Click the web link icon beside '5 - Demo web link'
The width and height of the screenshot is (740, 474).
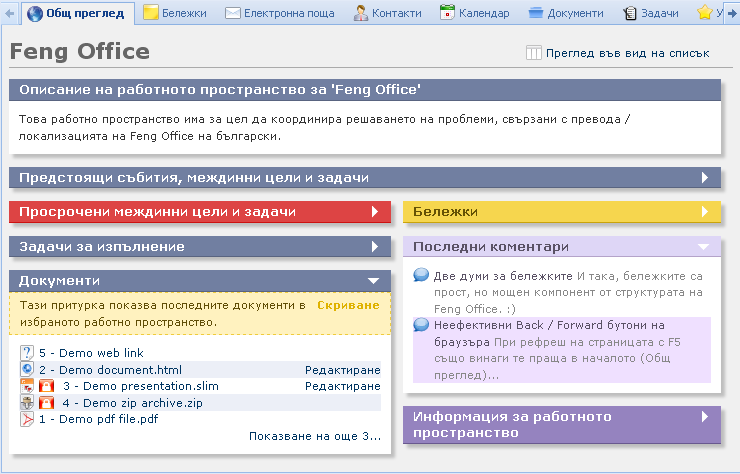27,353
